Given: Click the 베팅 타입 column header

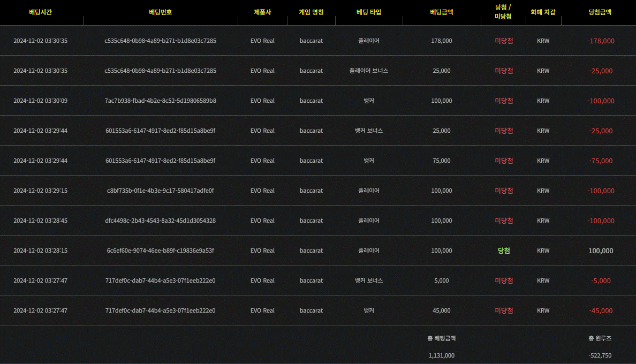Looking at the screenshot, I should 369,12.
